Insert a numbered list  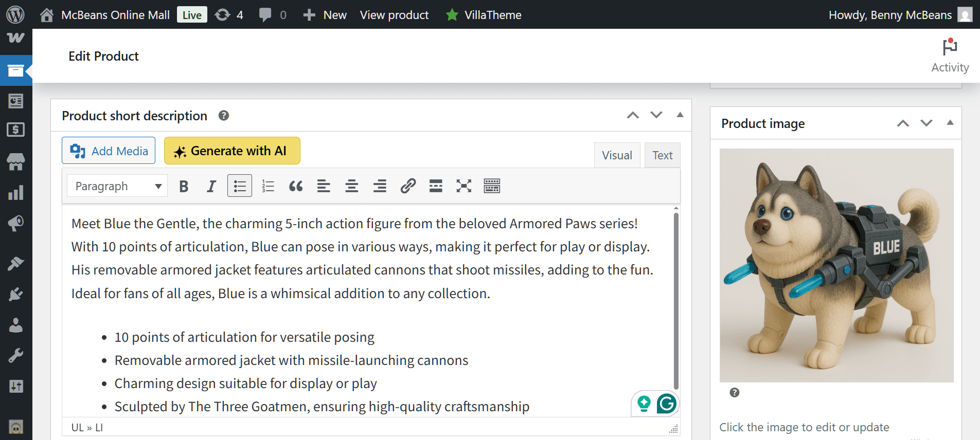click(268, 186)
